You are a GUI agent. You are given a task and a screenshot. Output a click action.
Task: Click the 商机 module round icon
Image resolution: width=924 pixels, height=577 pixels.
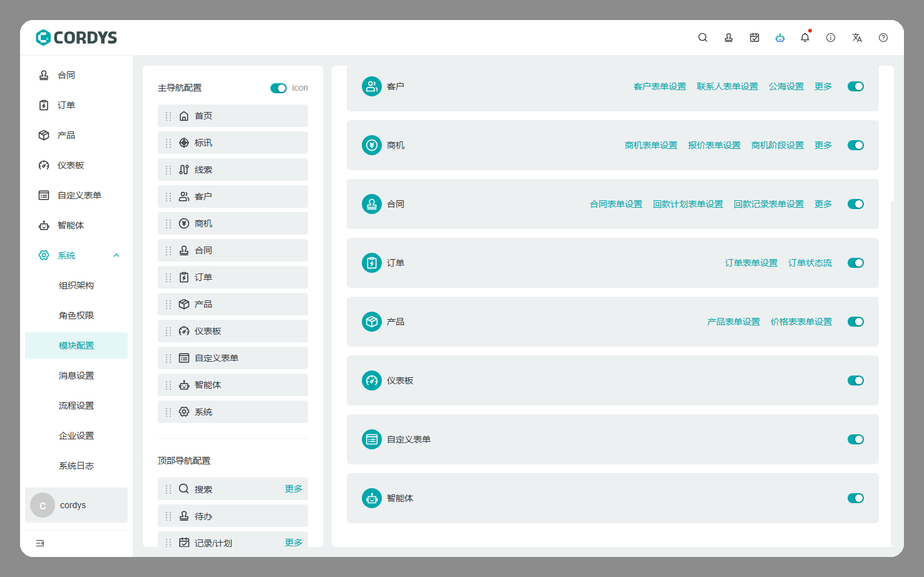coord(372,145)
